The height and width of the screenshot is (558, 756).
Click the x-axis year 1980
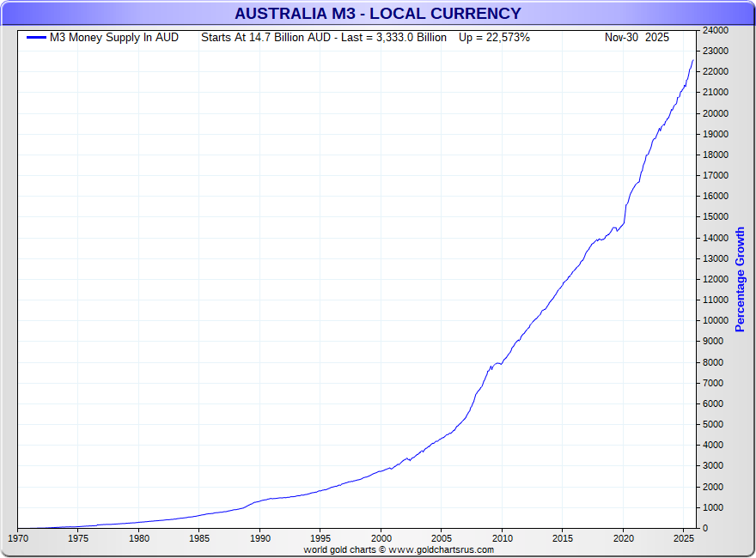click(139, 539)
